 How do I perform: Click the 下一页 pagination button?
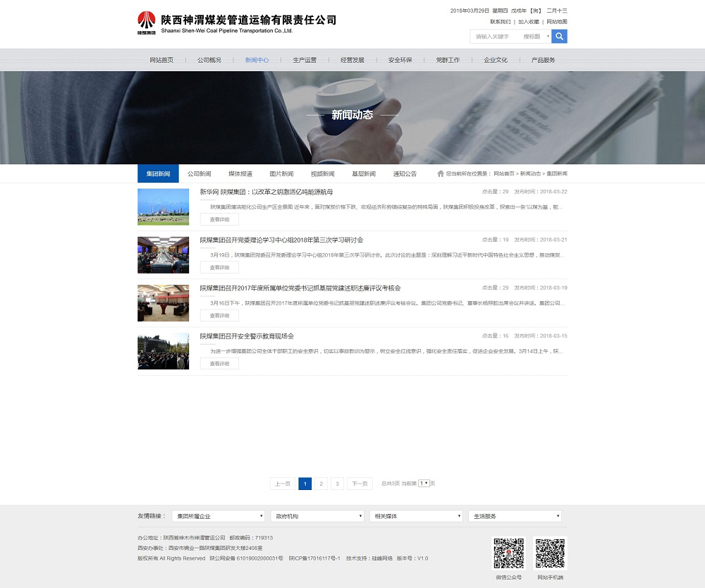tap(360, 484)
